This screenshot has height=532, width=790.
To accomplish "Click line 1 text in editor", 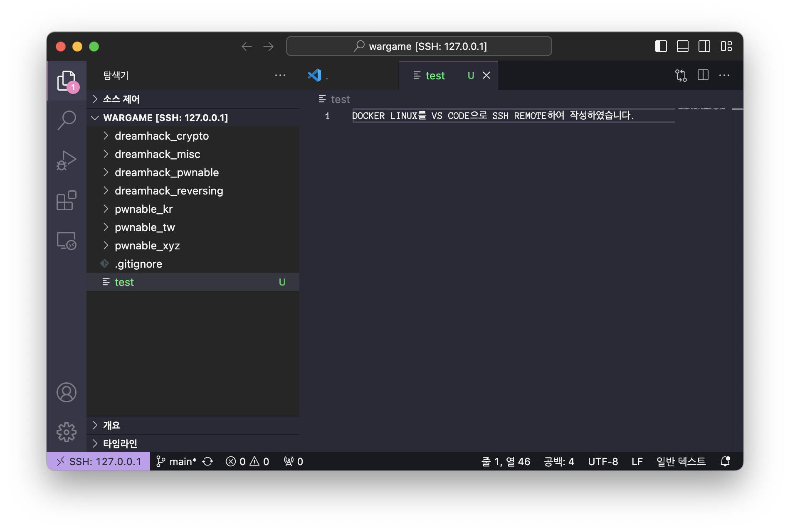I will pos(493,116).
